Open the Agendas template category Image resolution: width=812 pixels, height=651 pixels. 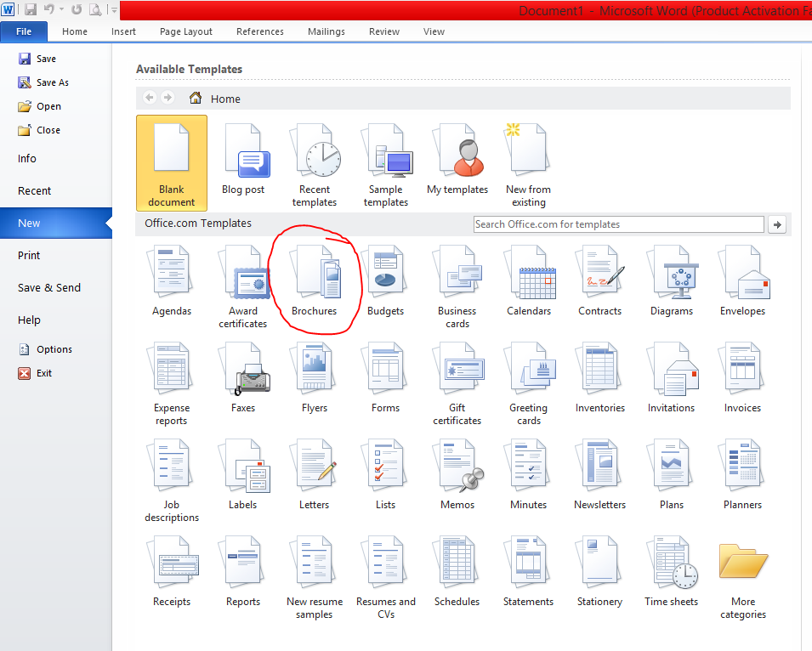coord(172,281)
